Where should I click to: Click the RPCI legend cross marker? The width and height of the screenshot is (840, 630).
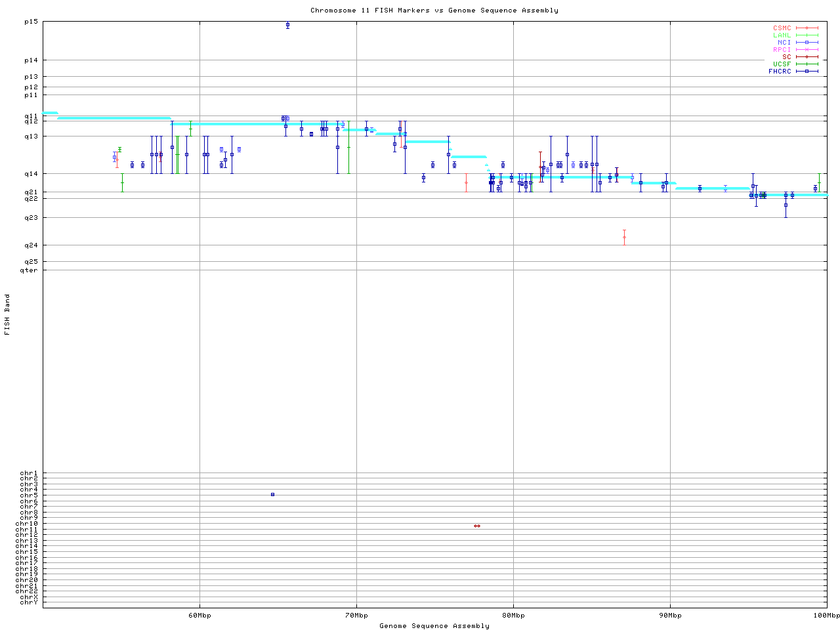coord(807,50)
